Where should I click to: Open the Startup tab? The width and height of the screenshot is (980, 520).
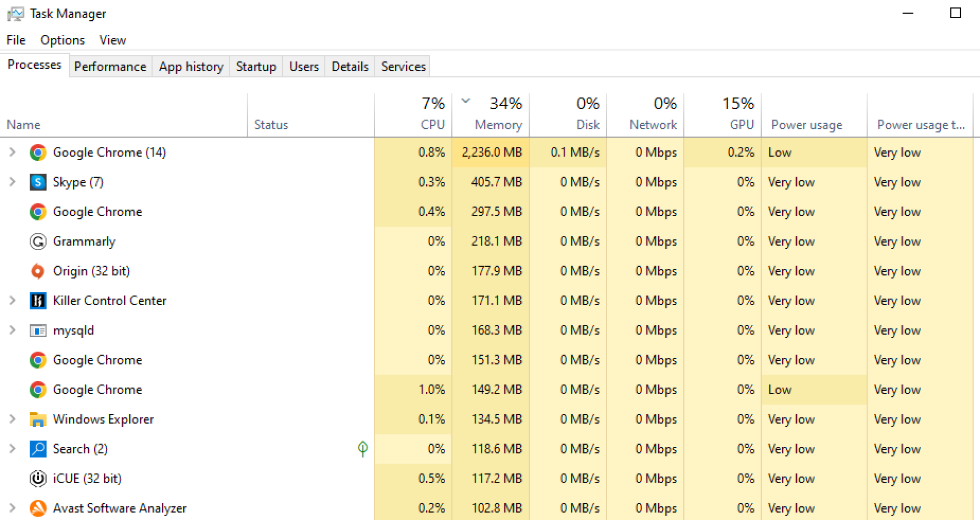[x=256, y=66]
